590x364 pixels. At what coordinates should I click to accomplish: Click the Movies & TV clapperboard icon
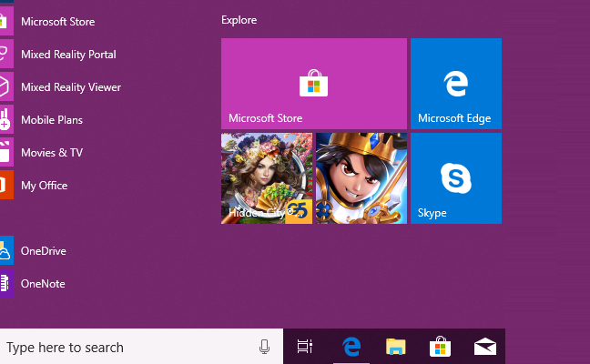[6, 152]
